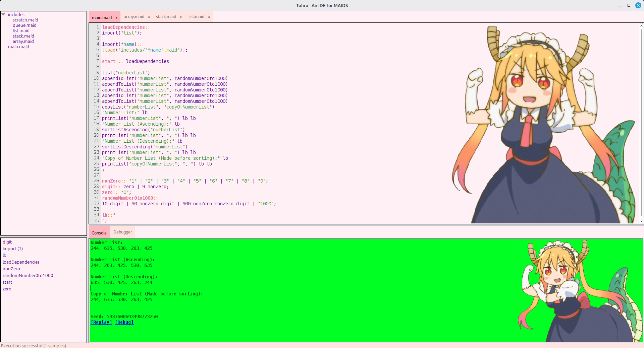Close the stack.maid tab
The image size is (644, 348).
[181, 17]
